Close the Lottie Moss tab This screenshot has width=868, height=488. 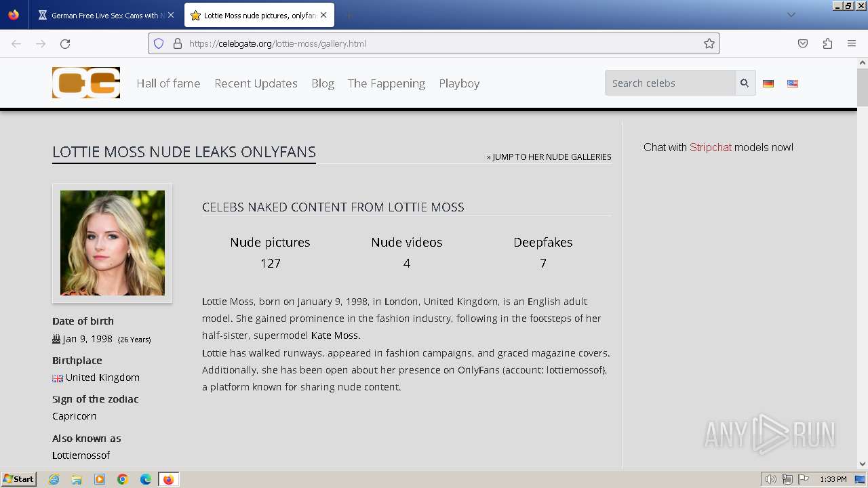[x=323, y=15]
